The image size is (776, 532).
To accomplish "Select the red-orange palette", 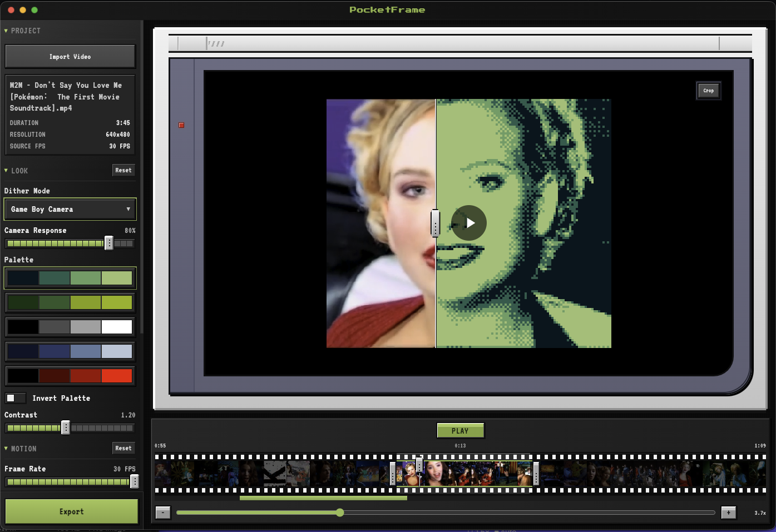I will (70, 376).
